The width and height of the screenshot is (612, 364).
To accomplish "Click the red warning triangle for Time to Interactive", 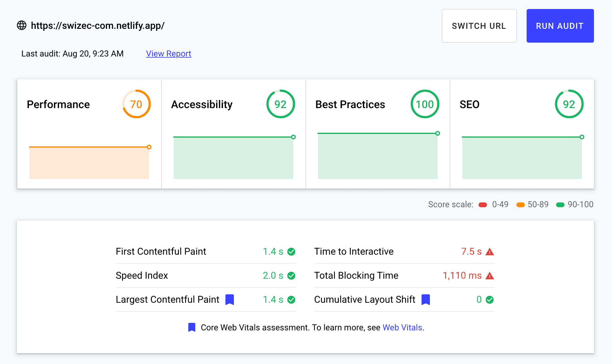I will click(x=490, y=252).
